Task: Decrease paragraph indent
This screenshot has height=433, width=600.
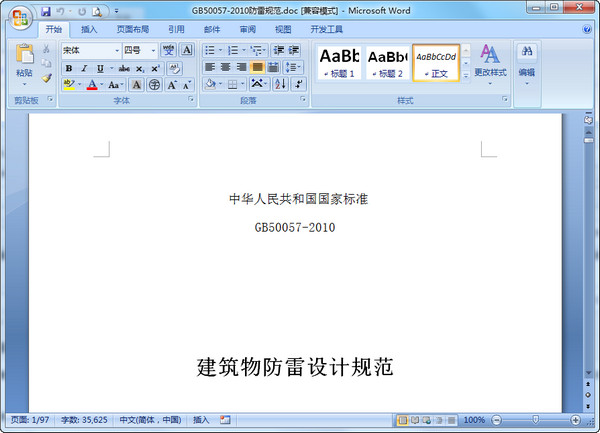Action: pos(279,50)
